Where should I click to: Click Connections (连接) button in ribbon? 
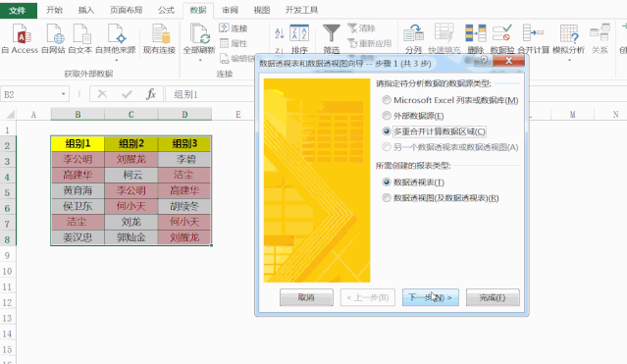pos(234,28)
